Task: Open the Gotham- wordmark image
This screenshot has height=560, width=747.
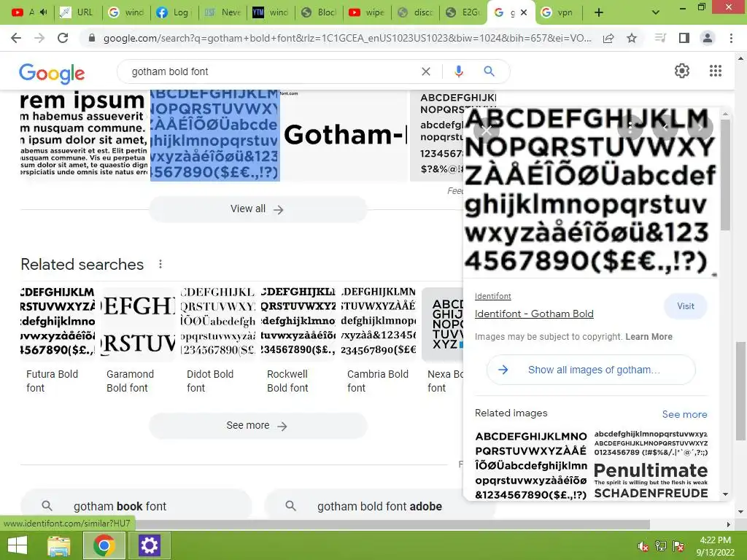Action: [345, 135]
